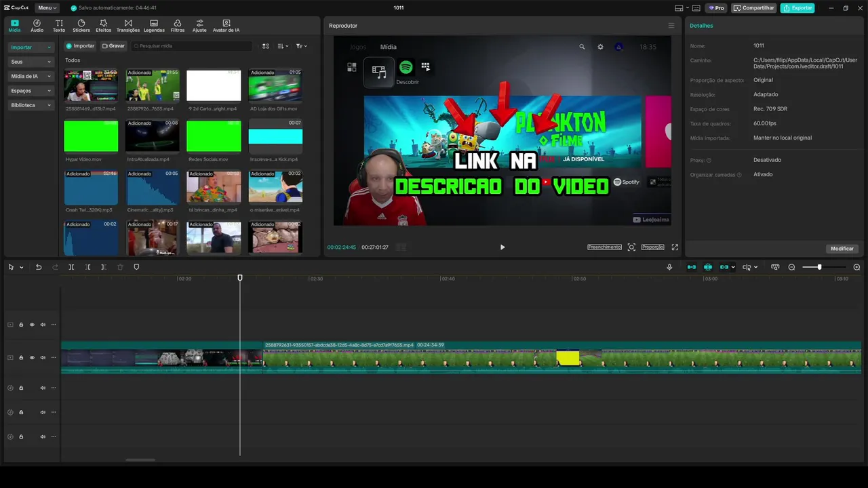Click the timeline cover settings icon
The image size is (868, 488).
tap(775, 267)
